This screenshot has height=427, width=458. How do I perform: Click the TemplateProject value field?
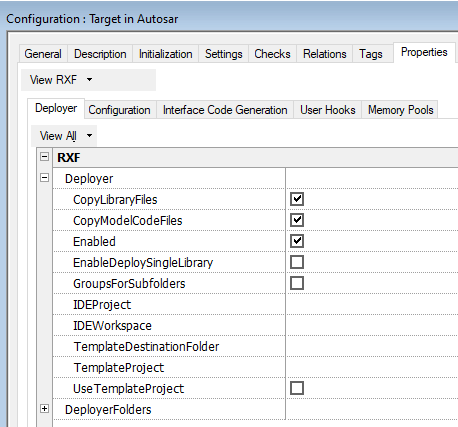pos(372,367)
